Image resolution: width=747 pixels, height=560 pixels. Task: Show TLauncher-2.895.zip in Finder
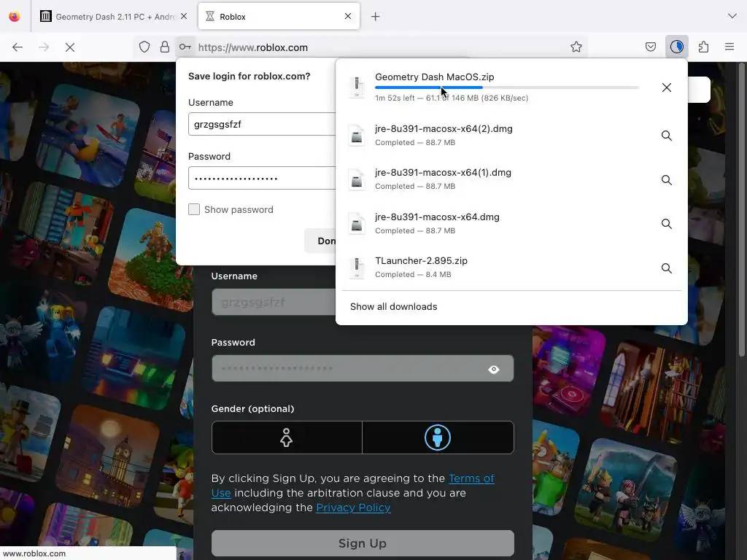point(667,268)
